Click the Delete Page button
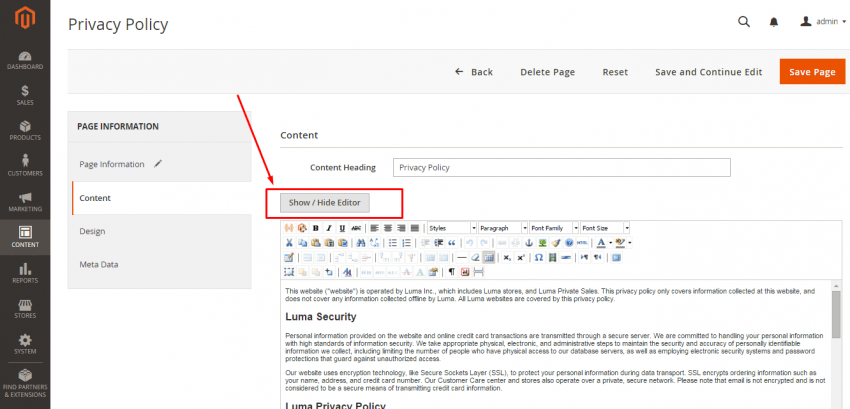The image size is (850, 409). [x=548, y=72]
